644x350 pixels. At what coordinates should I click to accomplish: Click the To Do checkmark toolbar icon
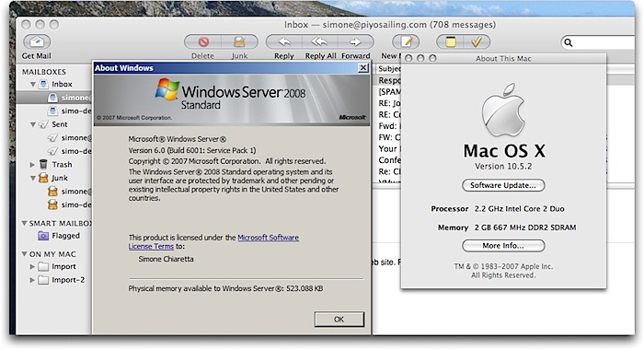coord(477,42)
